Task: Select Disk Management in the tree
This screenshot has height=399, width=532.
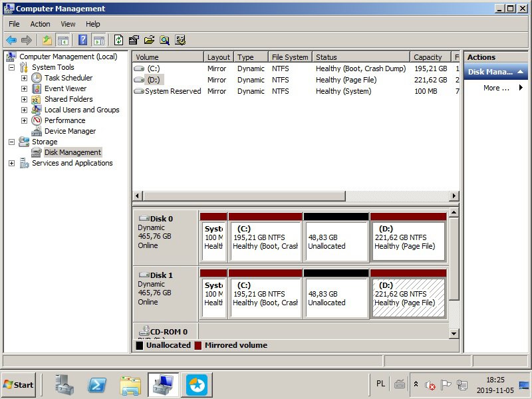Action: pos(73,152)
